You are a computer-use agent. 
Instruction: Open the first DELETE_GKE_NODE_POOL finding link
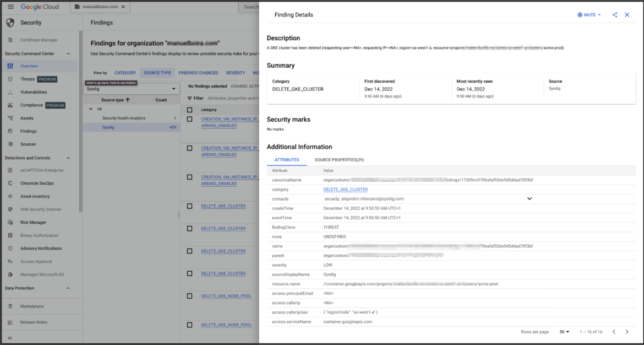pos(226,296)
